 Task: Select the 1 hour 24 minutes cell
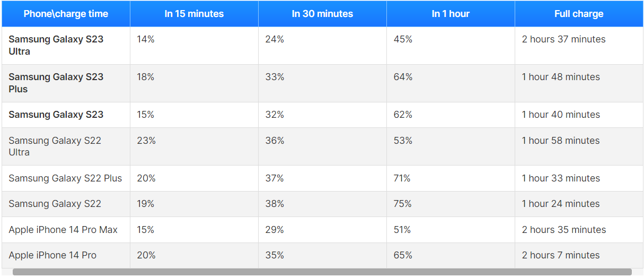(579, 204)
